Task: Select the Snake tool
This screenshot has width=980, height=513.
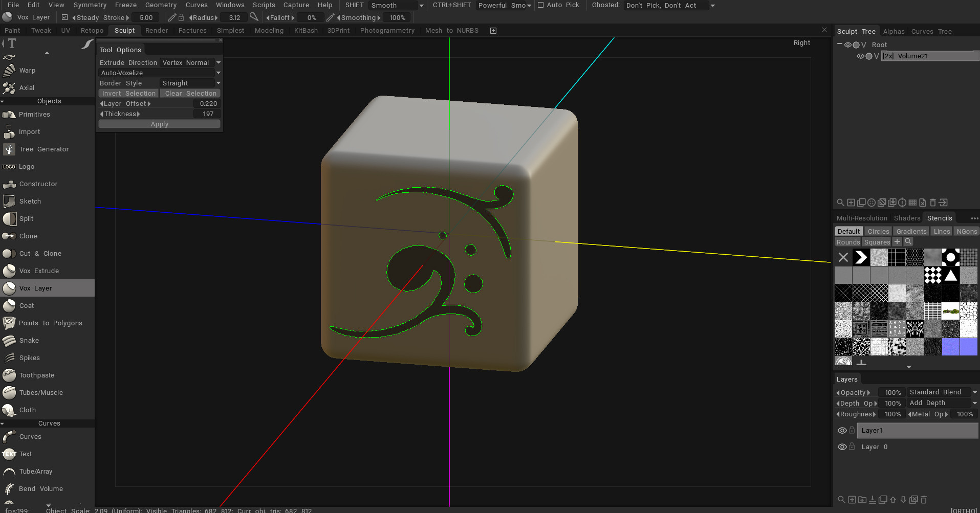Action: pos(29,341)
